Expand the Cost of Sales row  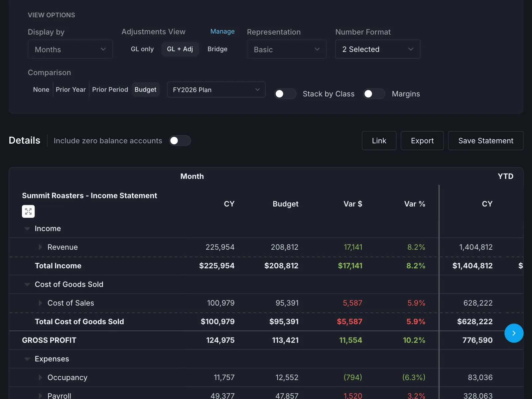click(40, 303)
